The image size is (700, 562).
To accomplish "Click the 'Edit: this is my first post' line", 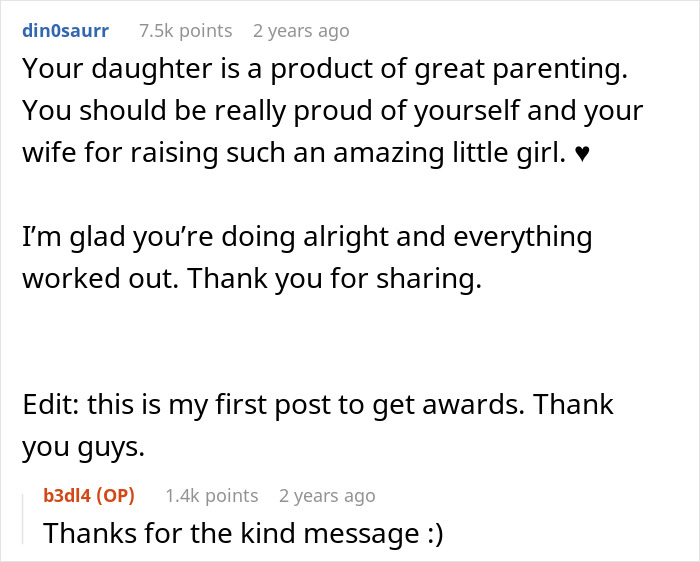I will [318, 405].
